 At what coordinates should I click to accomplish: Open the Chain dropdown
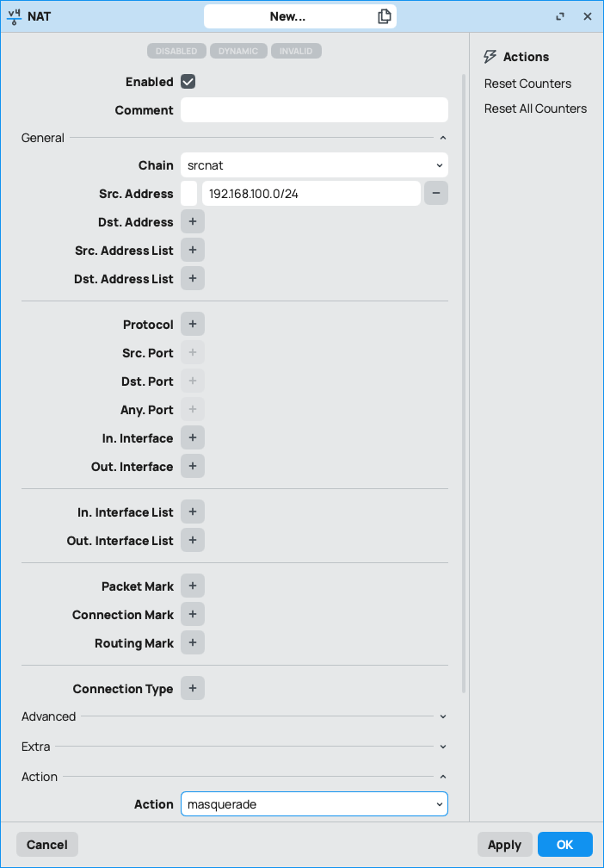coord(314,164)
